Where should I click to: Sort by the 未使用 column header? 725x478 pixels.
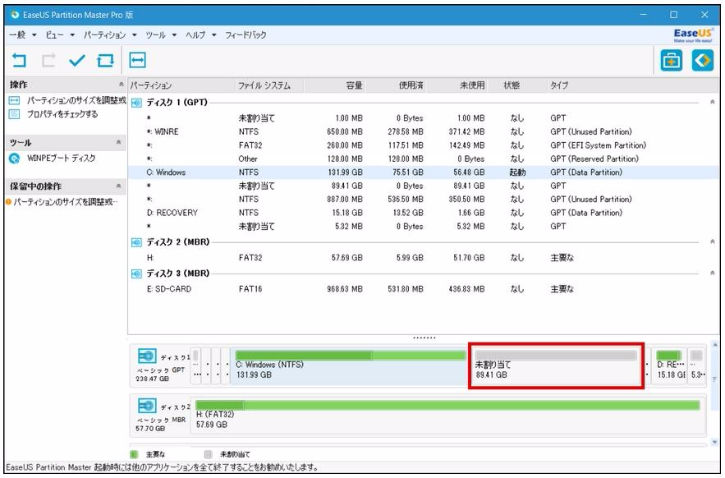[472, 86]
